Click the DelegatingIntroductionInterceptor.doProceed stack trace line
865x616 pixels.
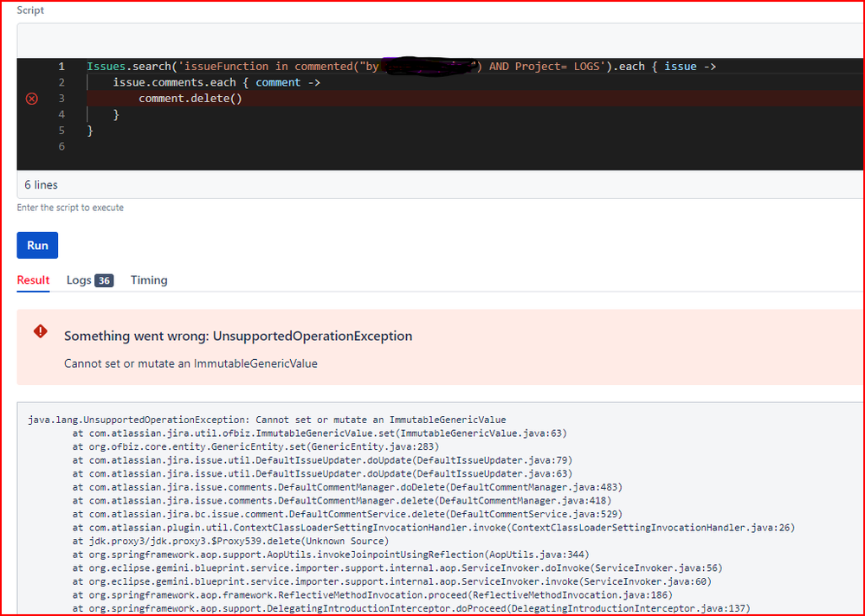click(x=411, y=609)
